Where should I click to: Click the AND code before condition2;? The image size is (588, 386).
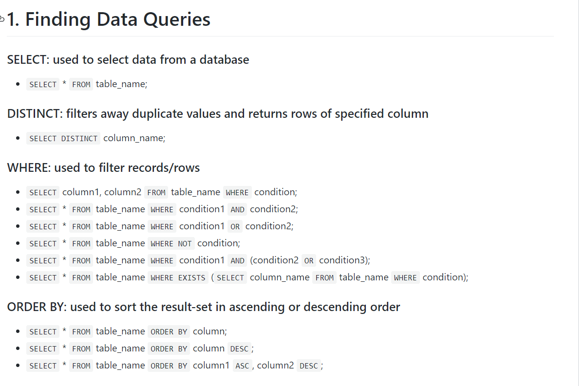click(x=237, y=209)
